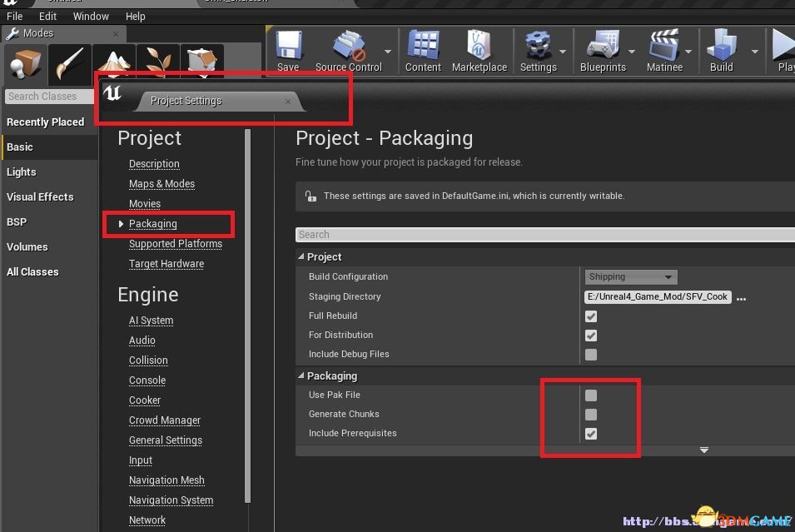The width and height of the screenshot is (795, 532).
Task: Open AI System engine settings
Action: pyautogui.click(x=151, y=321)
